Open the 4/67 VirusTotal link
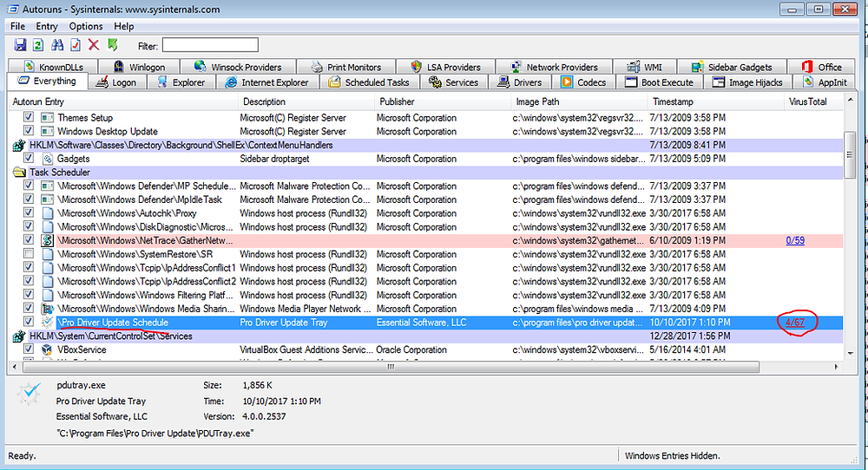Viewport: 868px width, 470px height. click(795, 323)
